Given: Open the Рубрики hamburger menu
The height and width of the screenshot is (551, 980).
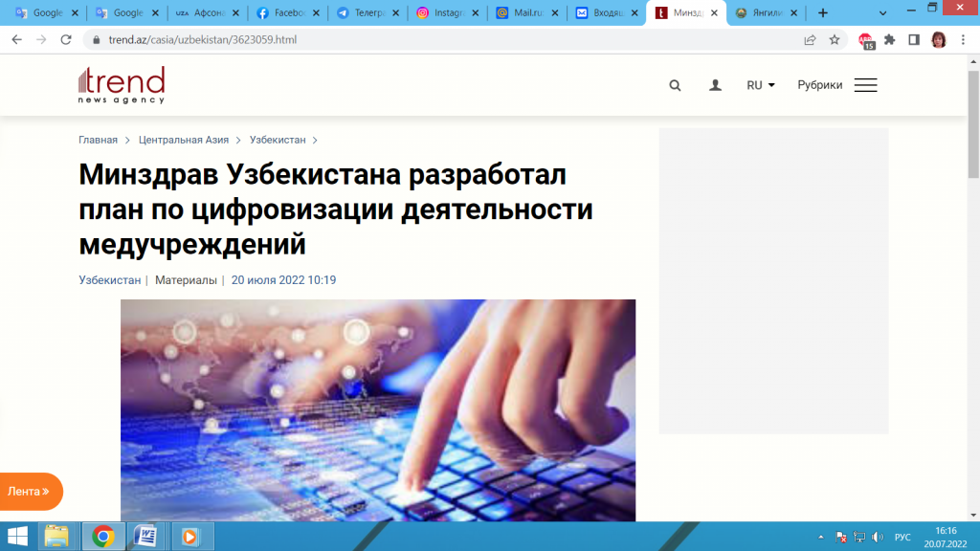Looking at the screenshot, I should (x=865, y=85).
